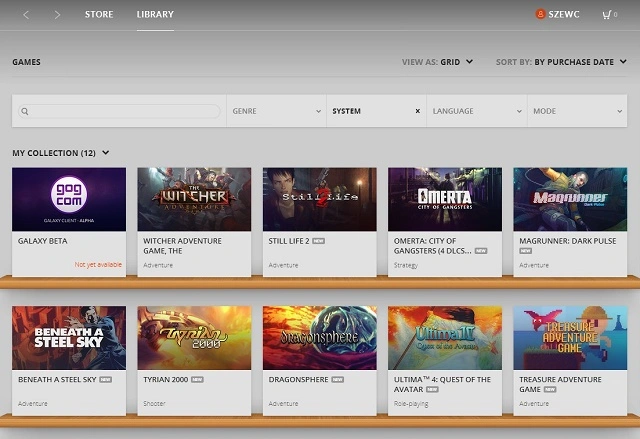Open the Still Life 2 cover image
Viewport: 640px width, 439px height.
(x=320, y=199)
